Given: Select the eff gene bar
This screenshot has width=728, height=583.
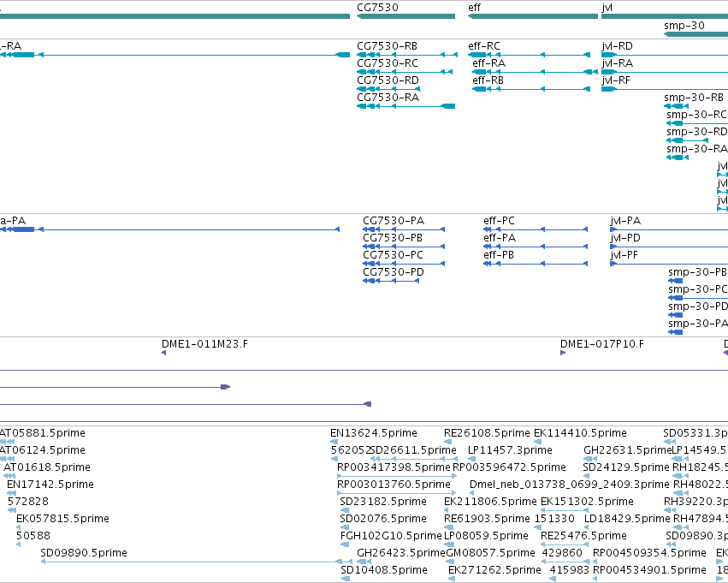Looking at the screenshot, I should (533, 16).
